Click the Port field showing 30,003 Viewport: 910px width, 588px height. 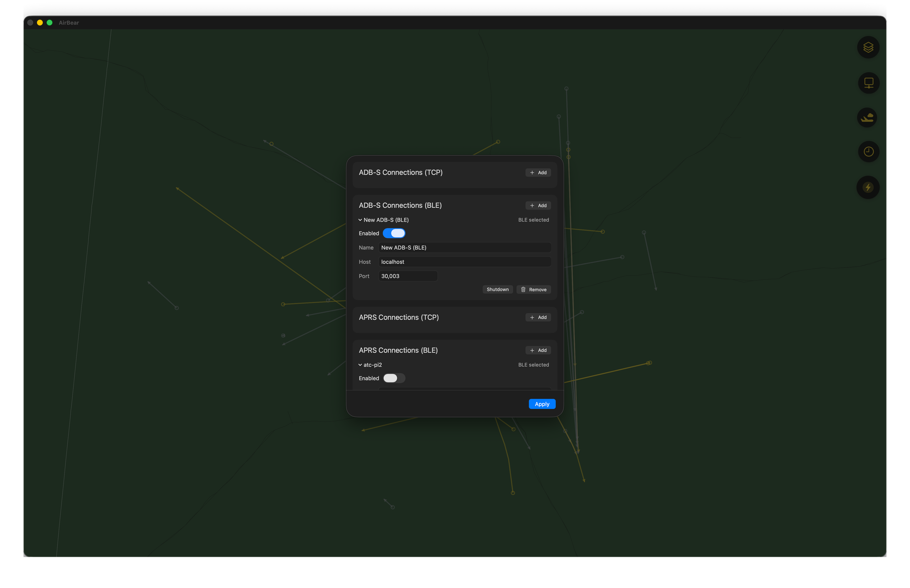point(408,276)
